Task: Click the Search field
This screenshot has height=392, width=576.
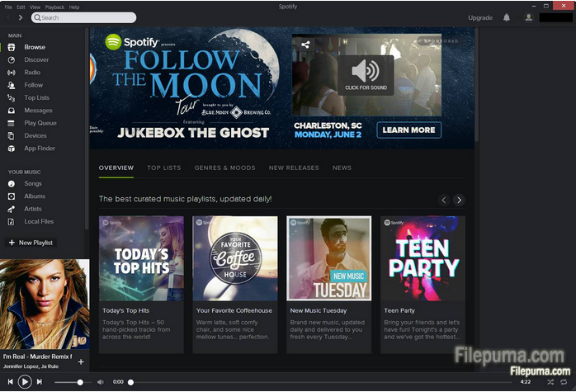Action: coord(84,17)
